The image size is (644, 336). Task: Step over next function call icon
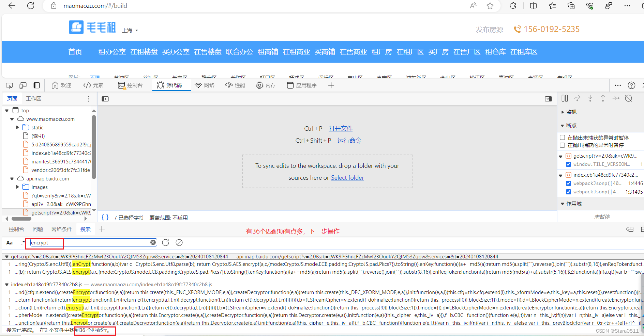[577, 98]
